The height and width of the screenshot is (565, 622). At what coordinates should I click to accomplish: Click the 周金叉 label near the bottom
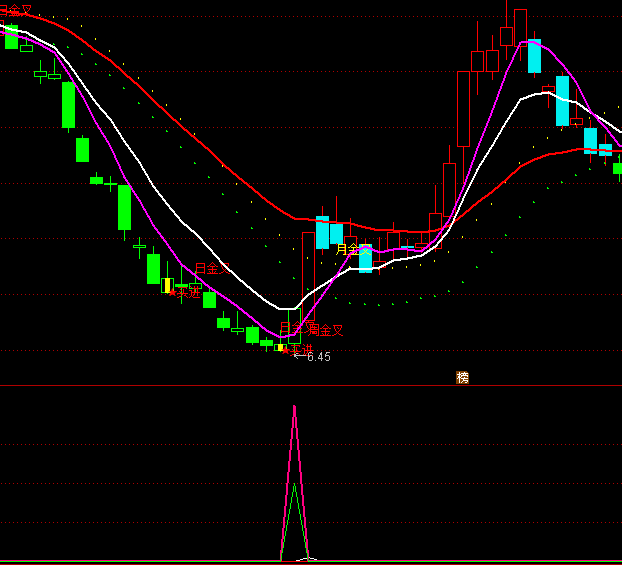(327, 330)
